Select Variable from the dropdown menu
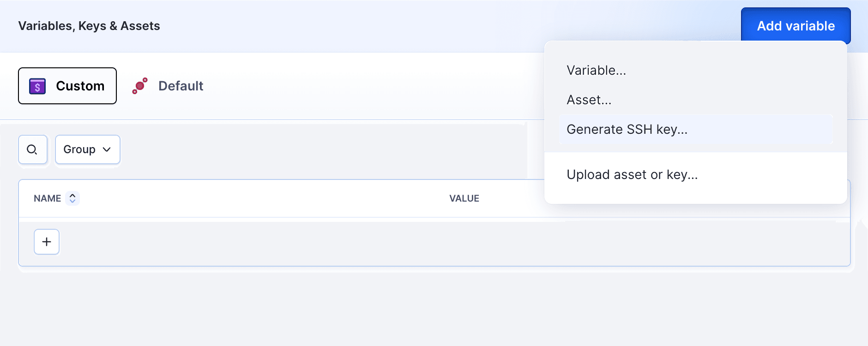The image size is (868, 346). point(597,70)
